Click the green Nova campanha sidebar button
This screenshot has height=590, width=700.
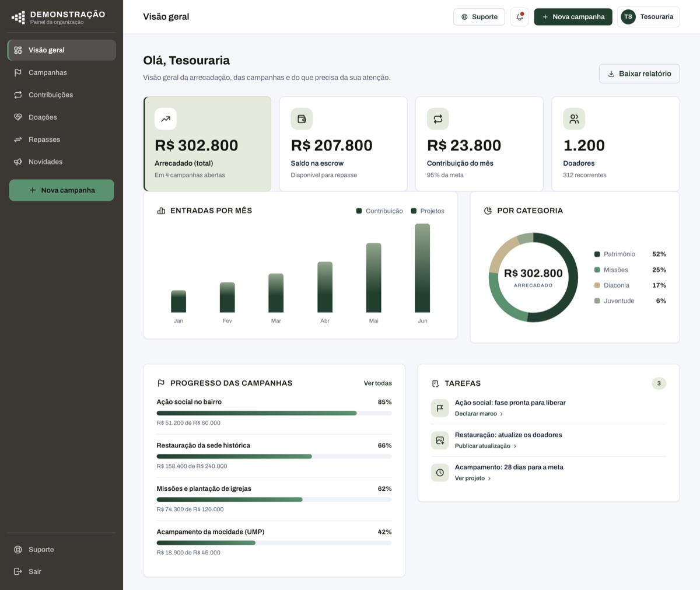[x=62, y=190]
